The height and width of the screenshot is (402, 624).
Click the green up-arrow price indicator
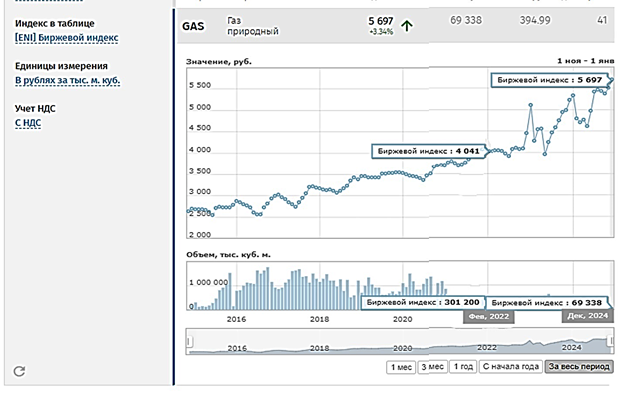(x=408, y=25)
